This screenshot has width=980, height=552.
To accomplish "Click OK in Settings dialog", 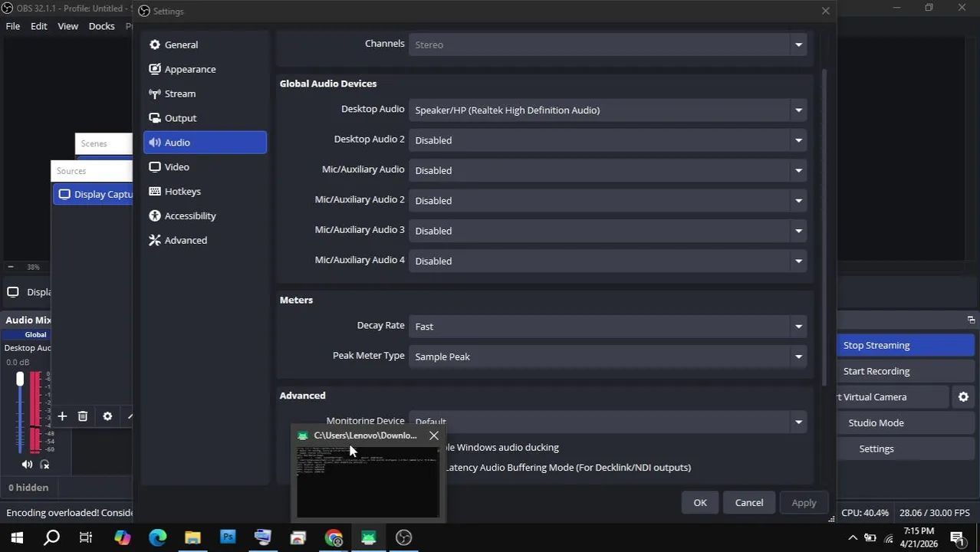I will (x=700, y=503).
